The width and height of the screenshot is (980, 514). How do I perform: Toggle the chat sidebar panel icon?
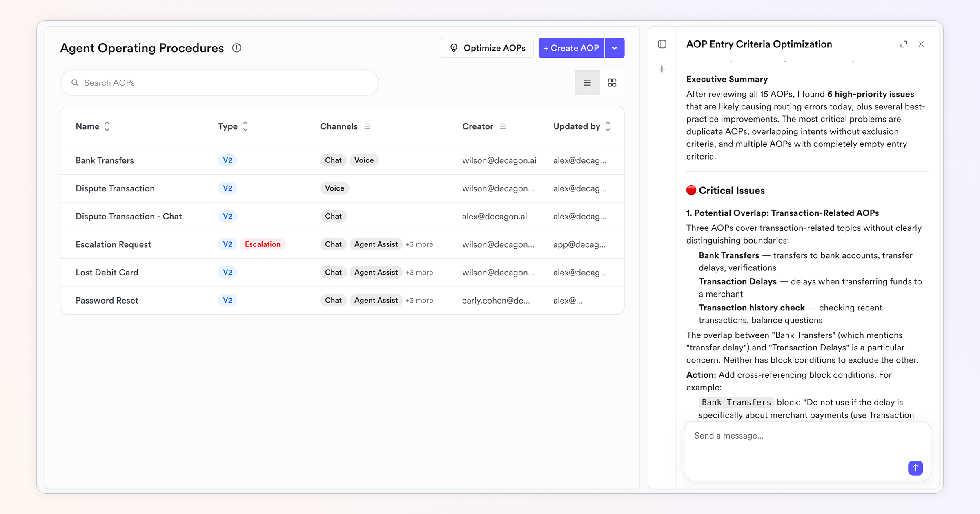coord(662,44)
